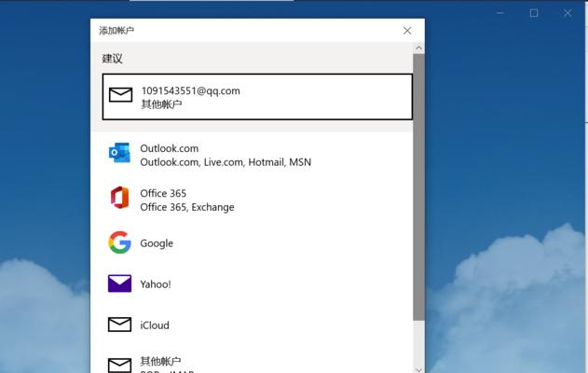Image resolution: width=588 pixels, height=373 pixels.
Task: Click the iCloud envelope icon
Action: click(x=119, y=325)
